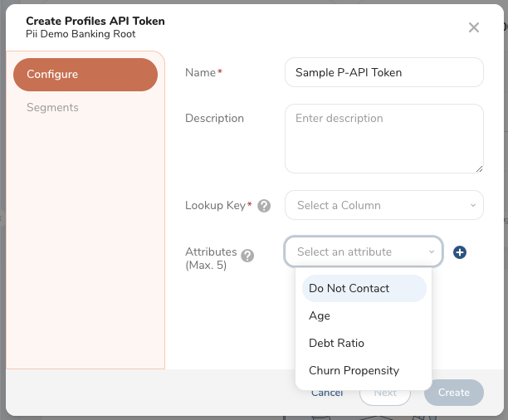
Task: Click the Lookup Key dropdown chevron arrow
Action: pos(473,205)
